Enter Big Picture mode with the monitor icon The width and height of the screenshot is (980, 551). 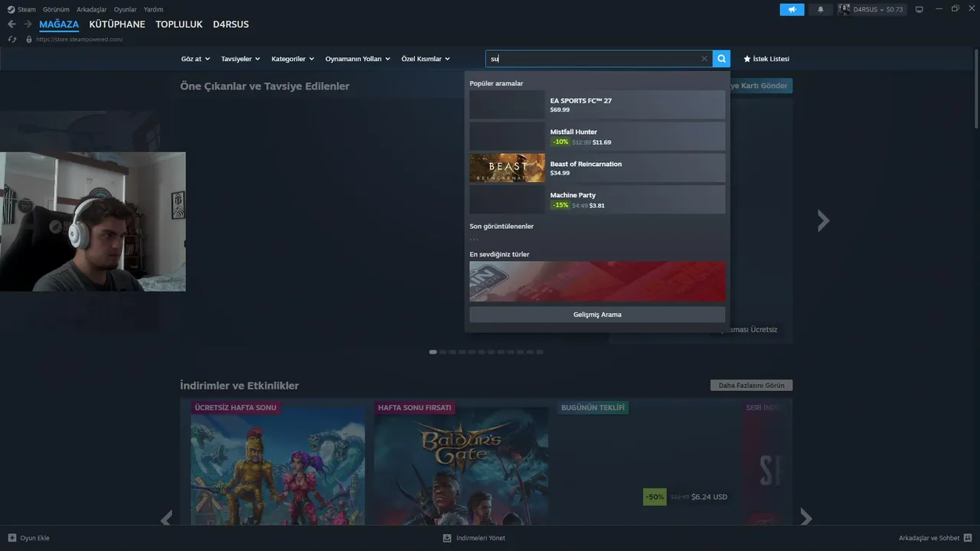(919, 9)
